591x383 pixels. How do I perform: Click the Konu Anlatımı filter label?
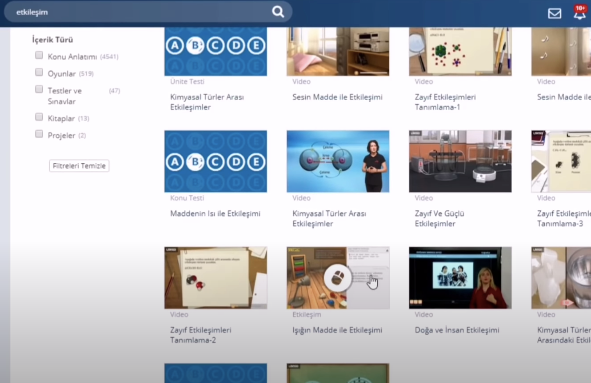(72, 57)
